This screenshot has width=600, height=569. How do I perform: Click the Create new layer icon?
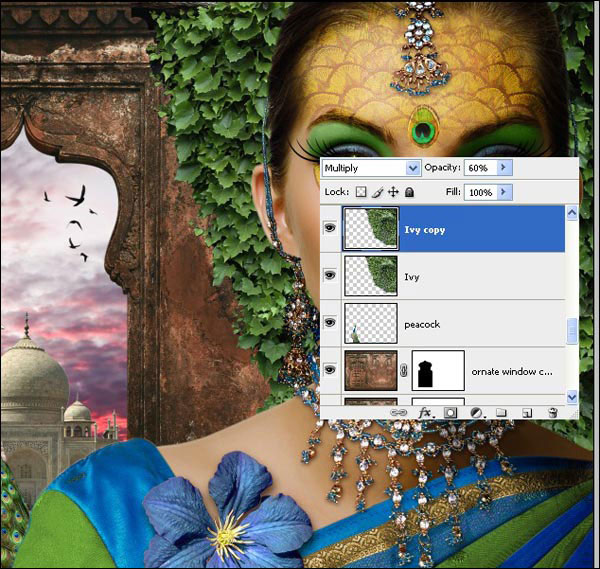(527, 412)
